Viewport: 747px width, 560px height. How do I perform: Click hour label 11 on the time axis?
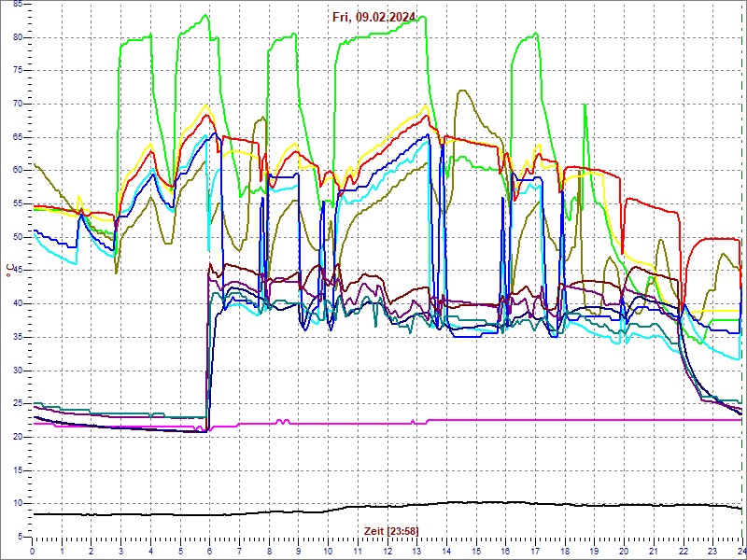358,551
